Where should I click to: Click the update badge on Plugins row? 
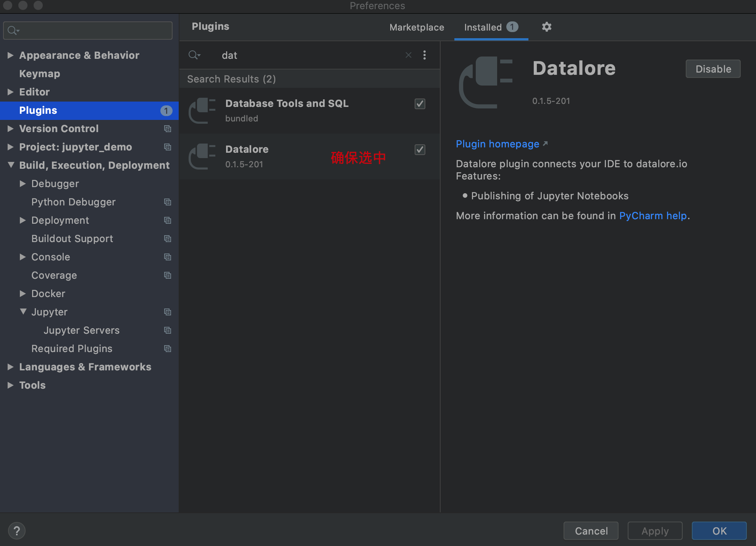(166, 111)
